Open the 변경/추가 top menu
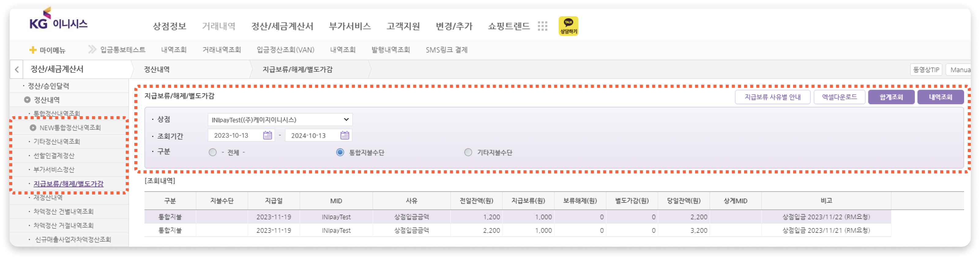 click(454, 26)
